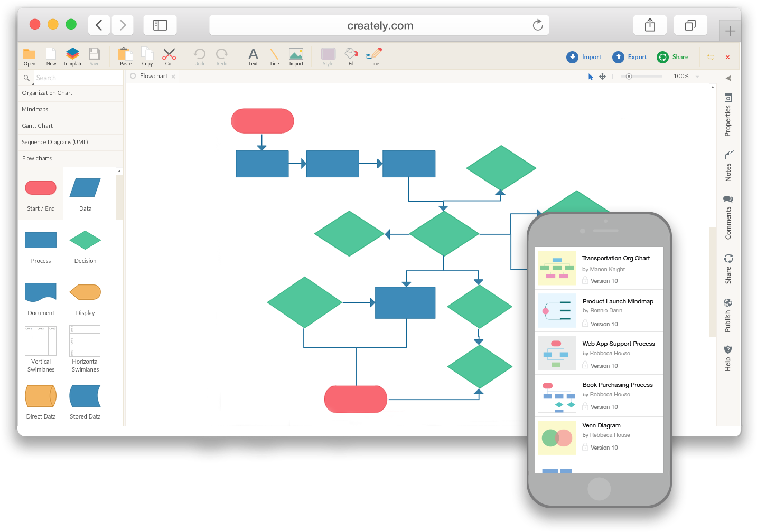Expand the Organization Chart category
This screenshot has height=532, width=757.
click(47, 93)
